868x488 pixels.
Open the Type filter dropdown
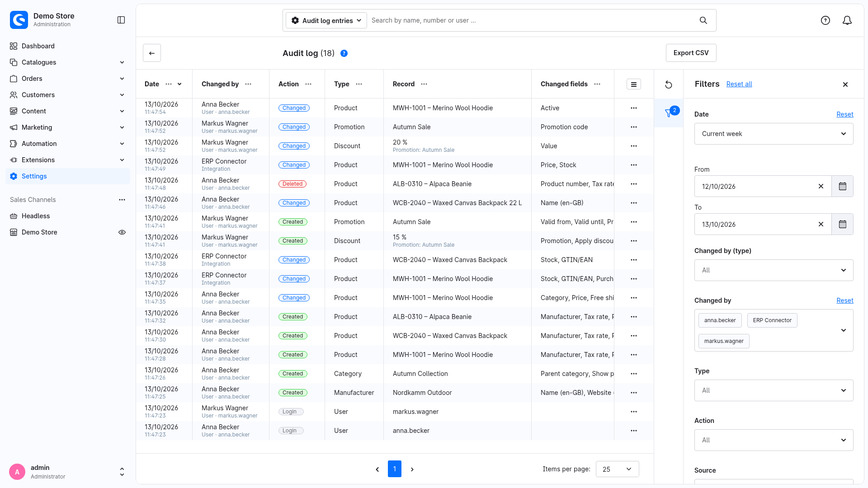click(774, 390)
